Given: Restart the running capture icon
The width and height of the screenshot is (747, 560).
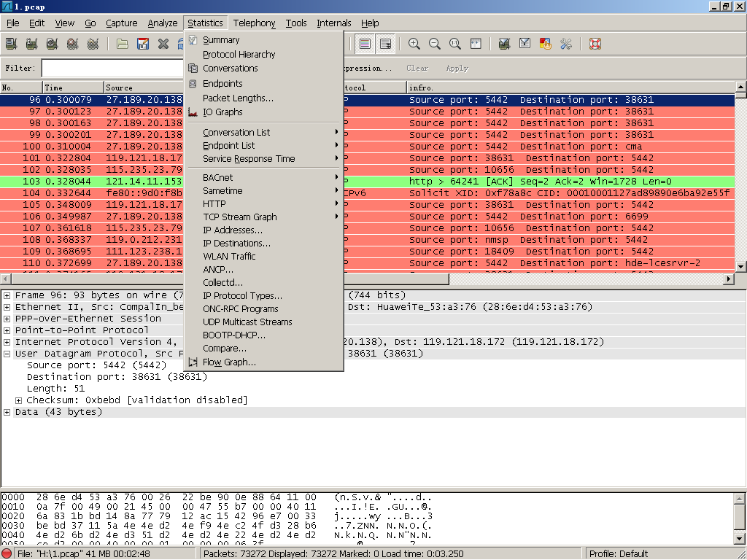Looking at the screenshot, I should (93, 44).
